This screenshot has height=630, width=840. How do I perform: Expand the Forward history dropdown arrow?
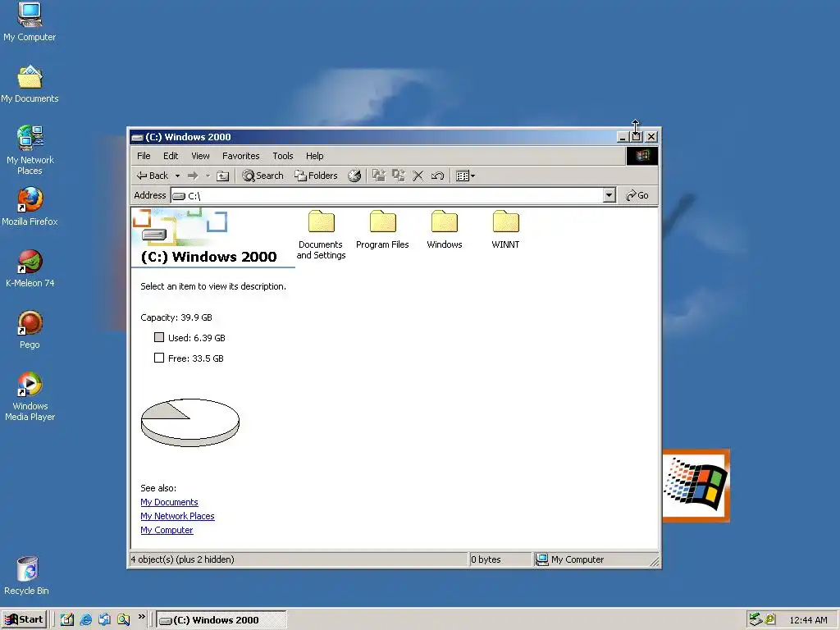click(208, 176)
